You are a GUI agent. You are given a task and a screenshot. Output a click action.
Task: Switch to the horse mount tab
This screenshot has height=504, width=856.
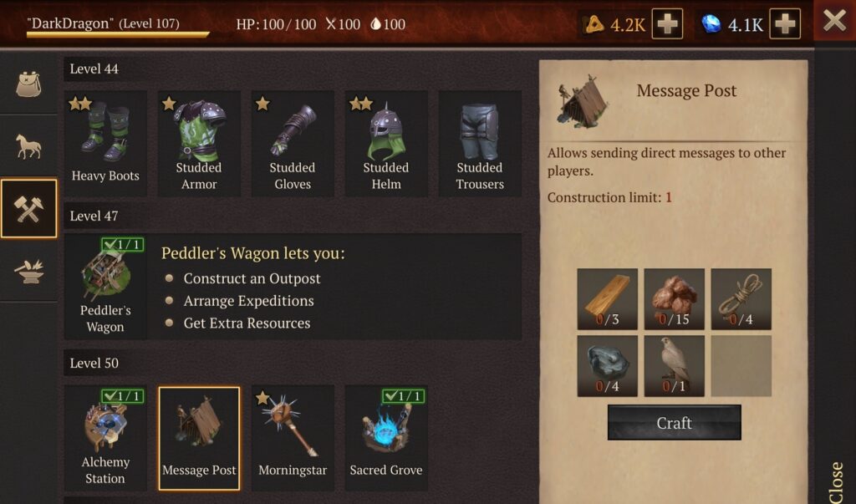[x=28, y=146]
